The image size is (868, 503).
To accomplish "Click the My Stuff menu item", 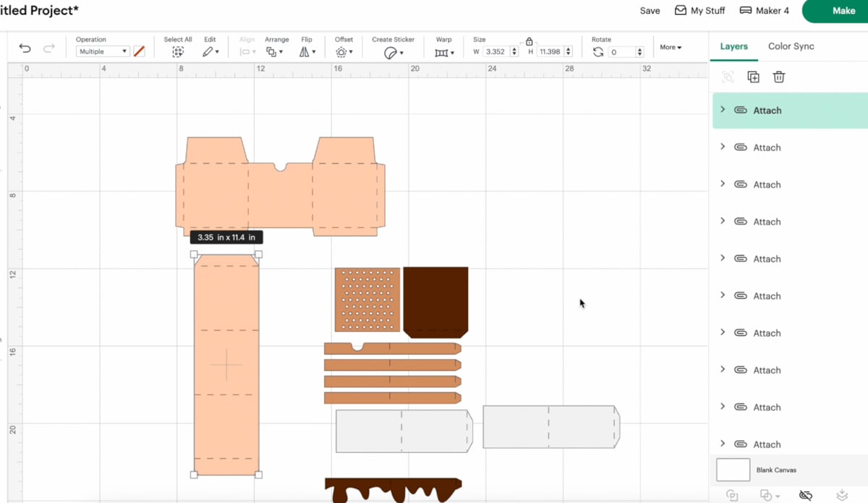I will click(x=699, y=10).
